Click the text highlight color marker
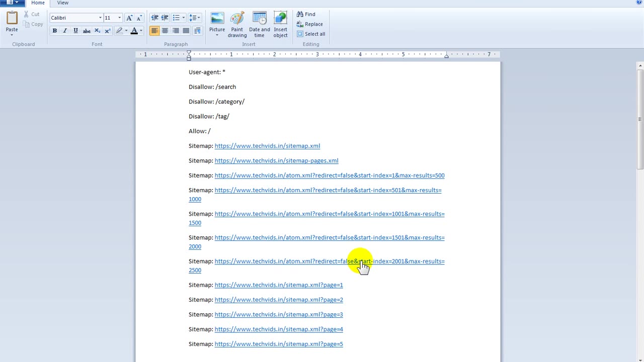This screenshot has width=644, height=362. coord(119,31)
